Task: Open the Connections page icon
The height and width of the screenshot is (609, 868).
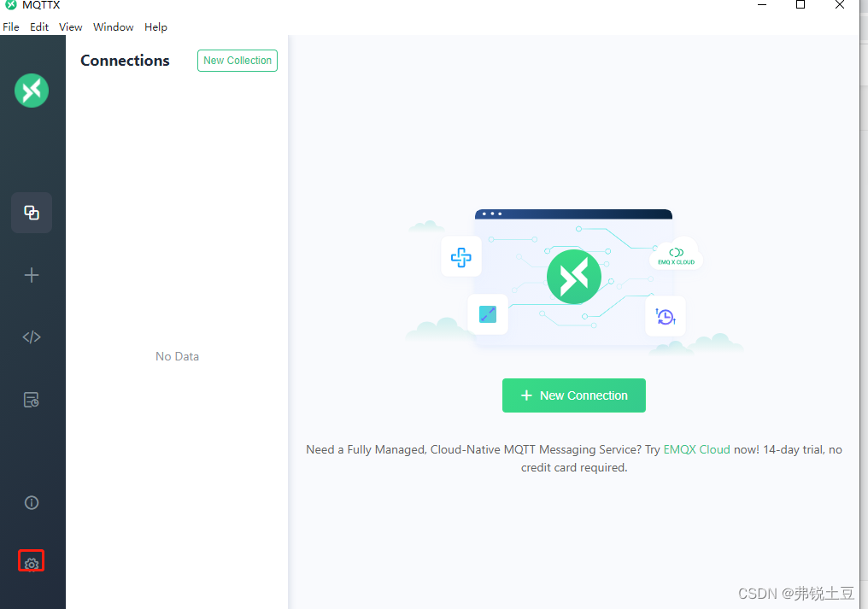Action: tap(32, 213)
